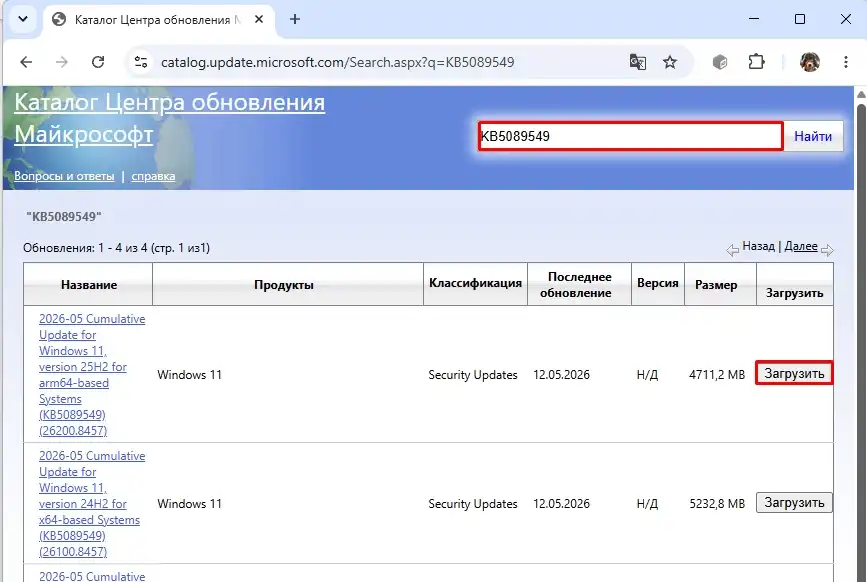Sort by Версия column header
Screen dimensions: 867x582
(x=657, y=283)
